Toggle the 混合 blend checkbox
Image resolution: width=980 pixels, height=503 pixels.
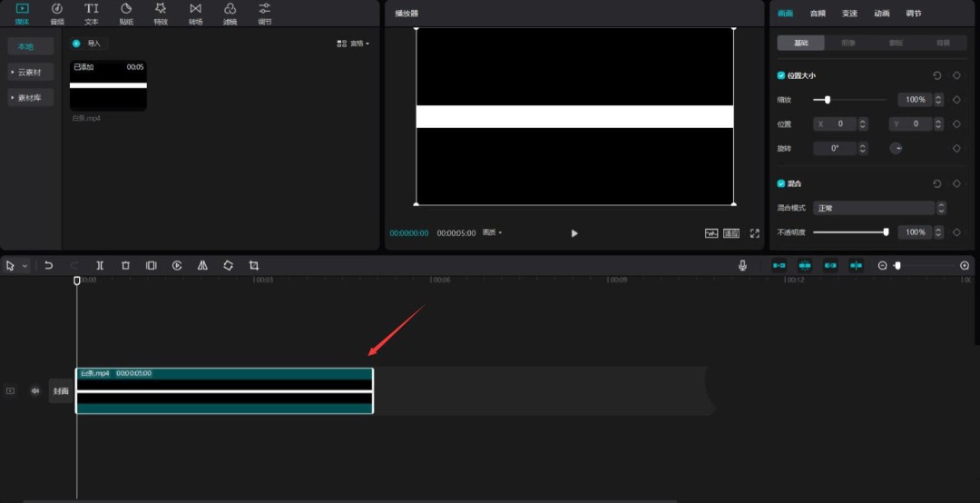781,183
